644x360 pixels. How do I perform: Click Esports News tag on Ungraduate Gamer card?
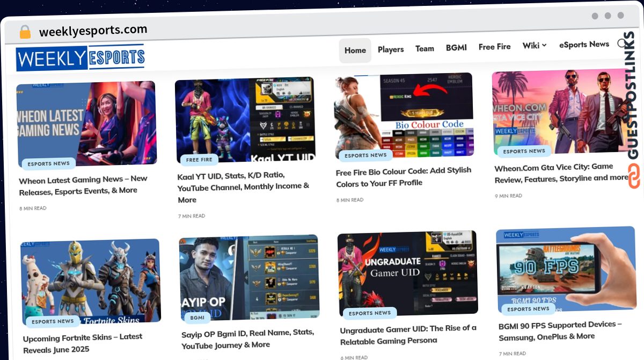click(370, 313)
